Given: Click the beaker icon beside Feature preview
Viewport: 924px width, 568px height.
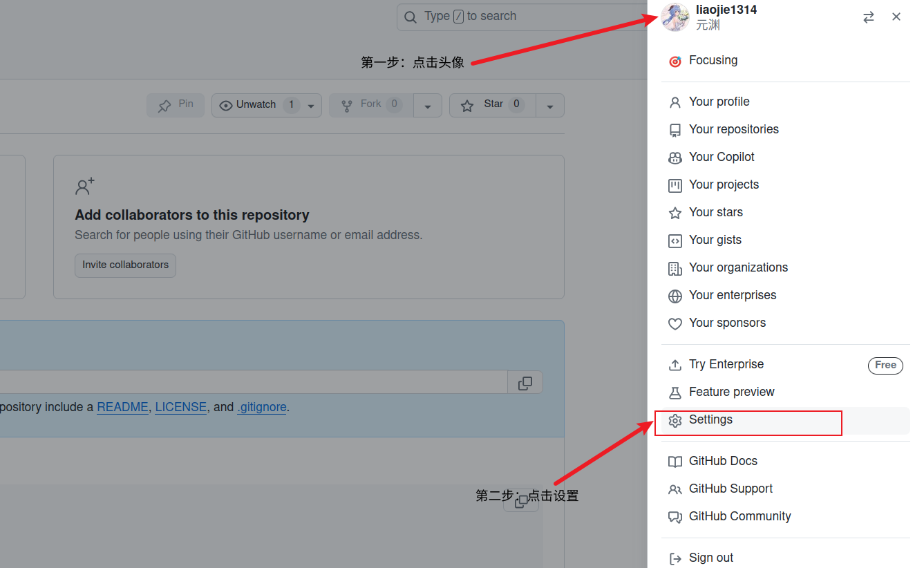Looking at the screenshot, I should pos(675,393).
